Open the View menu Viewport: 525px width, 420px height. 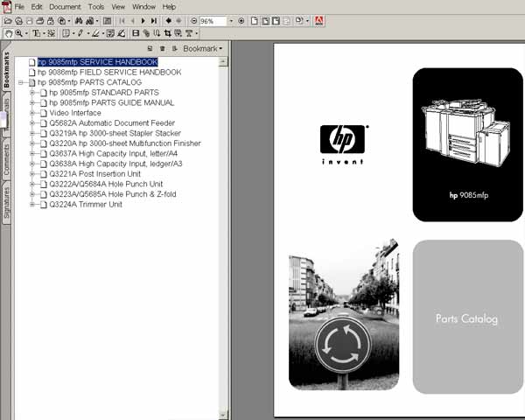point(118,7)
